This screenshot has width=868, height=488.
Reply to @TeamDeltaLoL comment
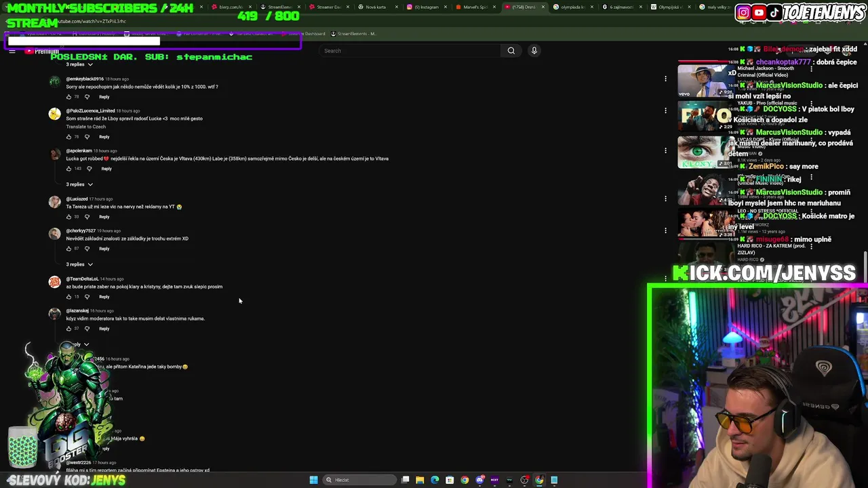click(x=104, y=297)
